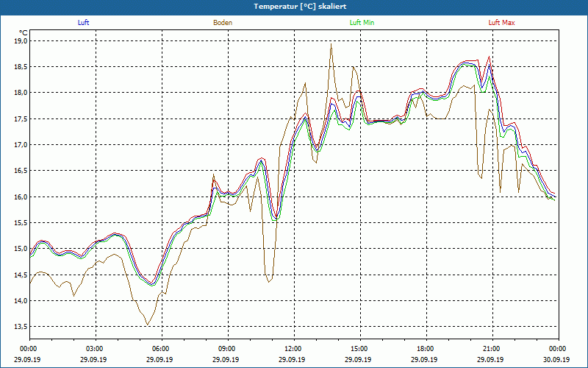Click the 15,5 y-axis value

(x=21, y=223)
